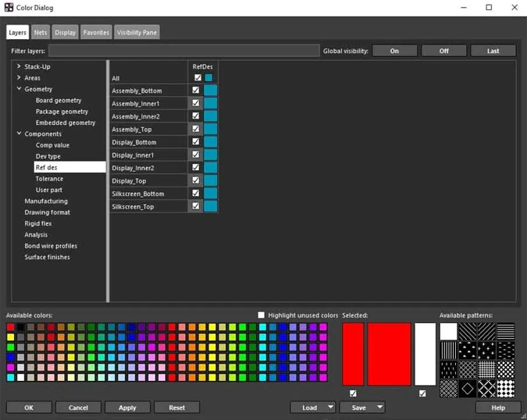The image size is (527, 420).
Task: Click the large red selected color preview
Action: coord(389,354)
